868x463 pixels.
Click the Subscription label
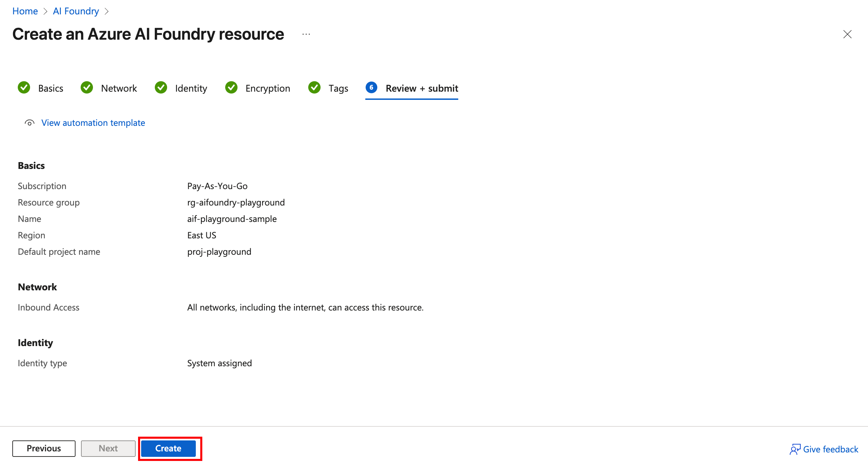pos(42,186)
